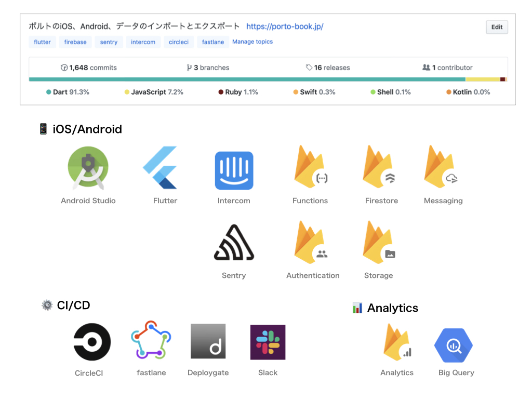Screen dimensions: 532x399
Task: Click the branch icon next to 3 branches
Action: tap(189, 68)
